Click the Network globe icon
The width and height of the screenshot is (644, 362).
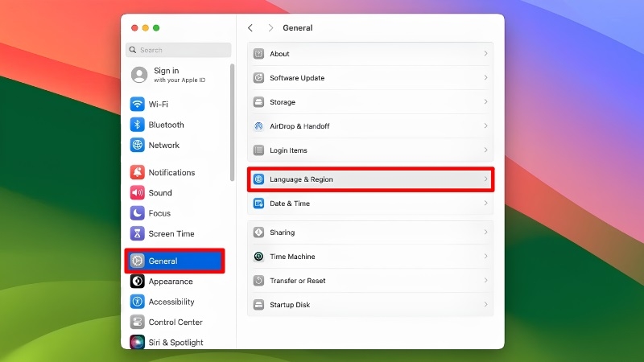tap(137, 145)
